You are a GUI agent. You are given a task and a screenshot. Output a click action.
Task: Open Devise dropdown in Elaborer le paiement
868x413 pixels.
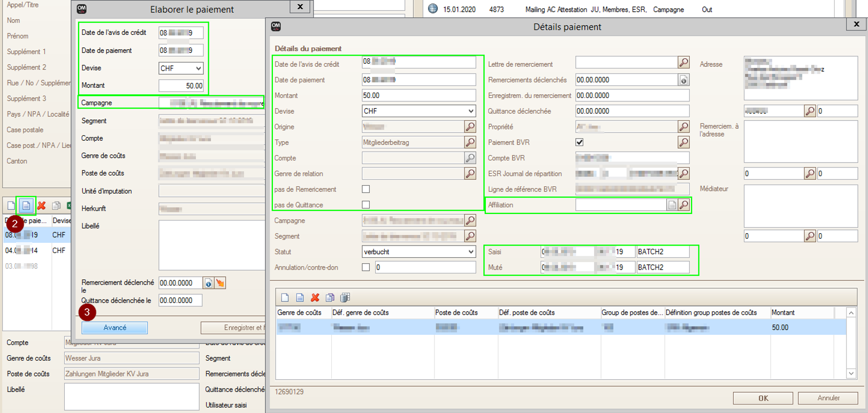tap(198, 68)
